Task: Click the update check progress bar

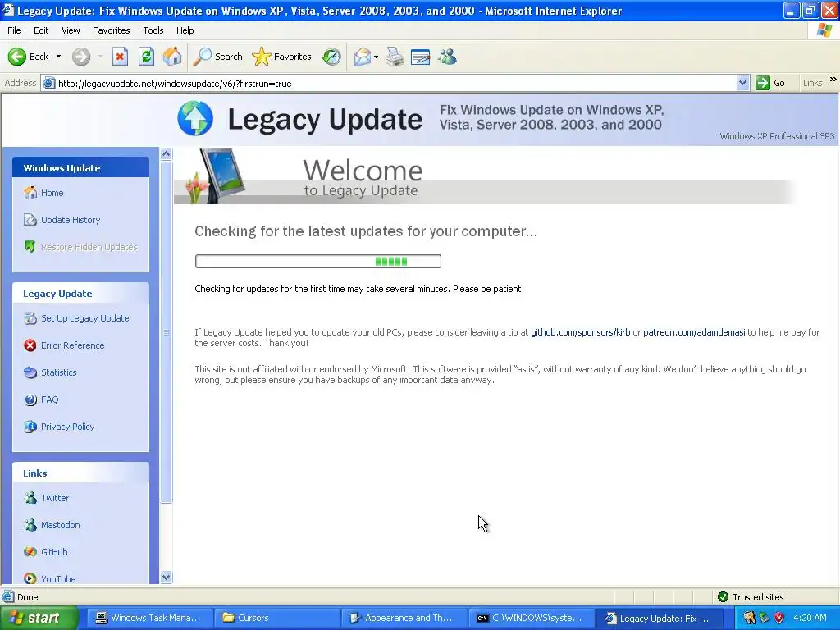Action: pos(318,262)
